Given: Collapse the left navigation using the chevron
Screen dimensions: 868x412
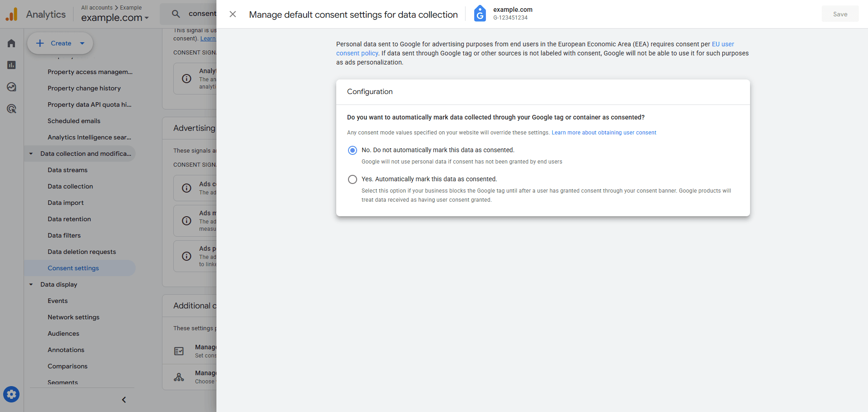Looking at the screenshot, I should (x=123, y=400).
